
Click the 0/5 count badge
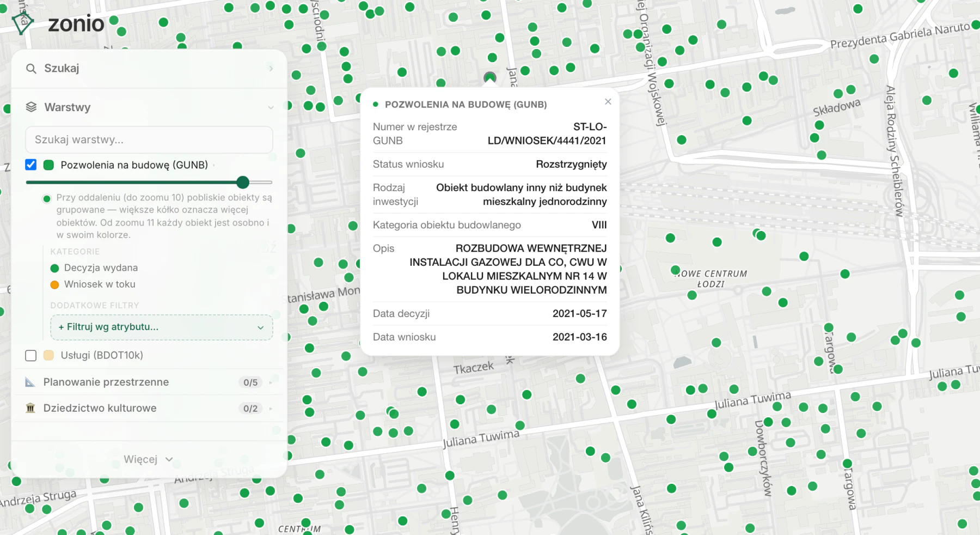250,382
